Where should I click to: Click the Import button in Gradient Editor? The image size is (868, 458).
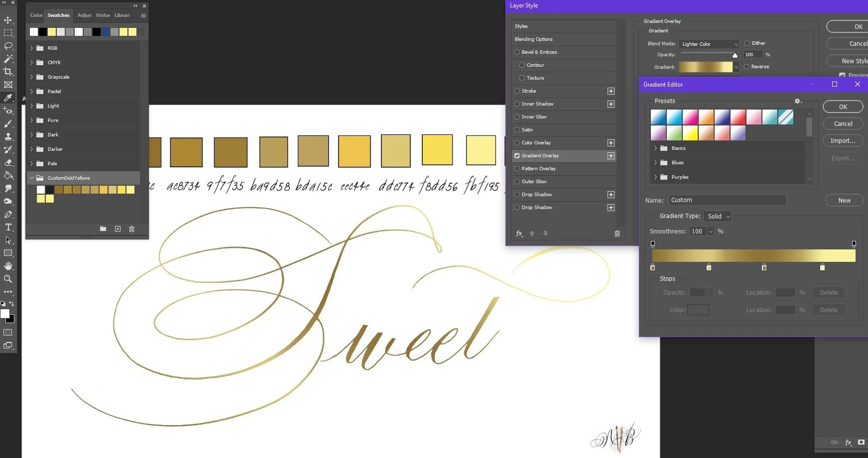(x=843, y=141)
